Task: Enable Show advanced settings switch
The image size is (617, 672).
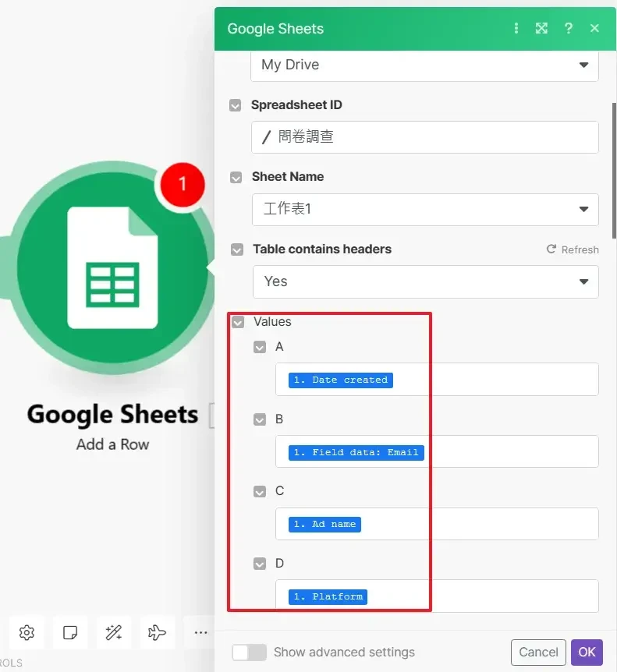Action: [x=249, y=653]
